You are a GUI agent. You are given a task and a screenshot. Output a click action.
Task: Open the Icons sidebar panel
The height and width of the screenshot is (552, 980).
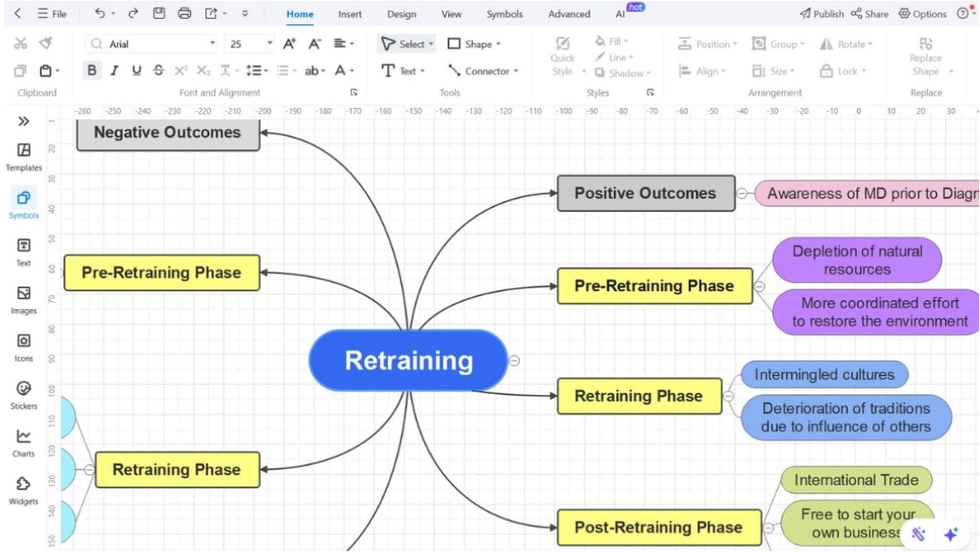pos(24,347)
